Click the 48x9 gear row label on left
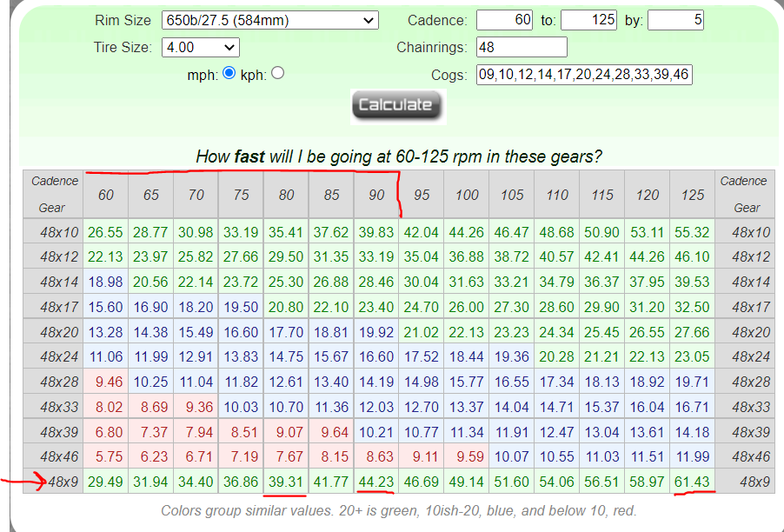 coord(59,481)
